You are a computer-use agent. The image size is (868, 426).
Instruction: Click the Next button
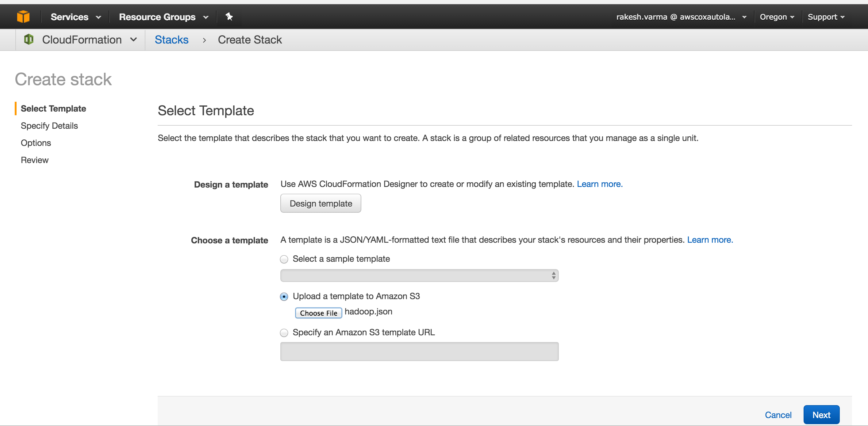pyautogui.click(x=821, y=415)
